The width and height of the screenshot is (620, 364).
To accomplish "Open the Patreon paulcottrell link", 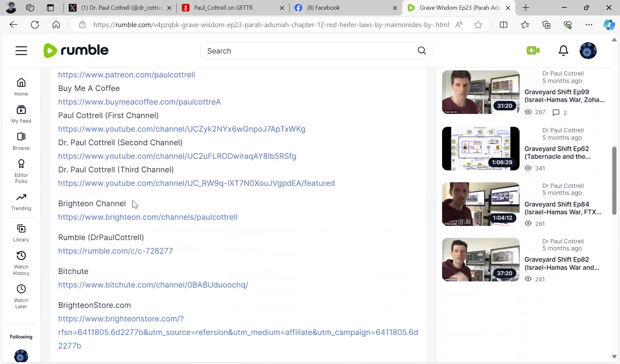I will [x=127, y=75].
